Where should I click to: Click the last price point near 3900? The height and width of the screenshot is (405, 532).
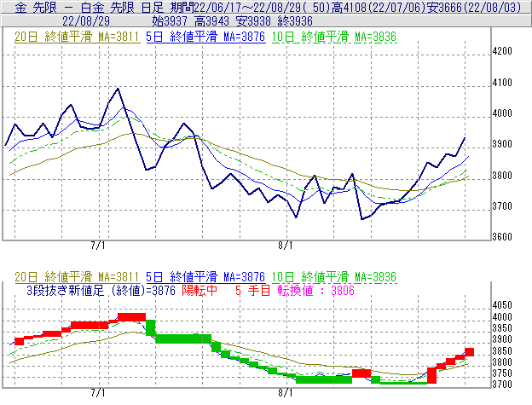point(465,138)
